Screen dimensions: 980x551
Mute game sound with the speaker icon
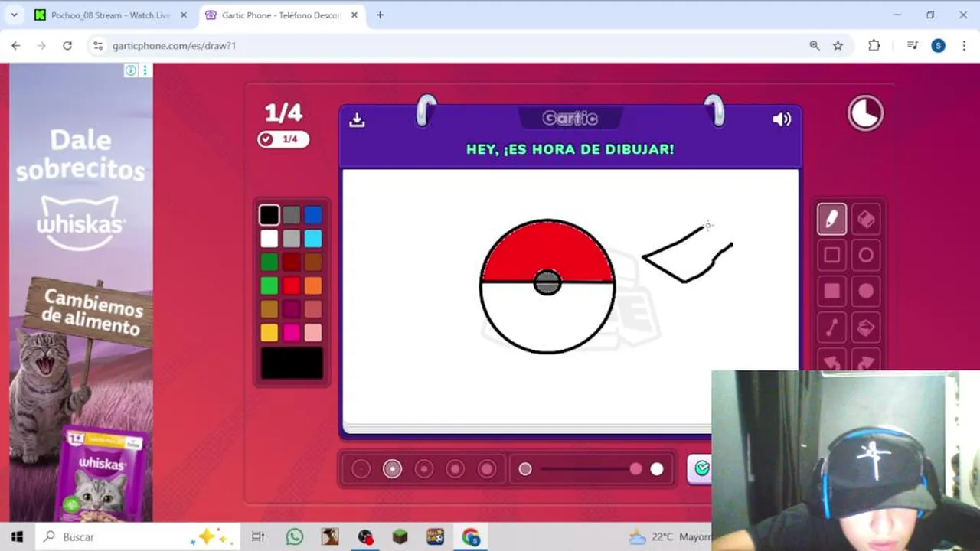pos(782,119)
